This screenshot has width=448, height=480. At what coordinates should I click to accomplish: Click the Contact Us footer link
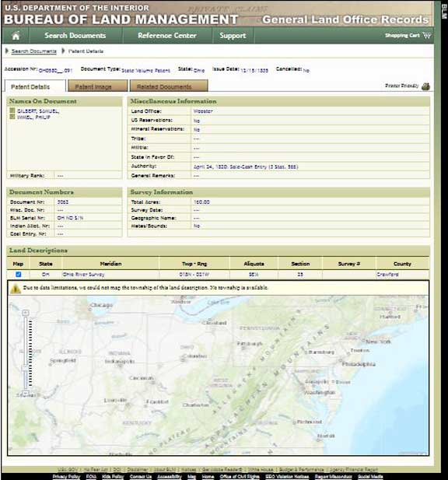click(x=141, y=477)
